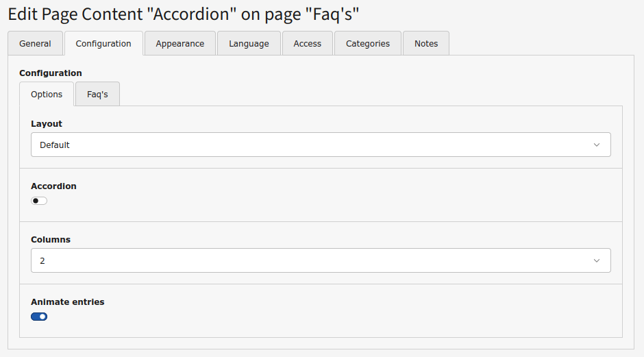Click the Accordion field label
Viewport: 644px width, 357px height.
53,186
